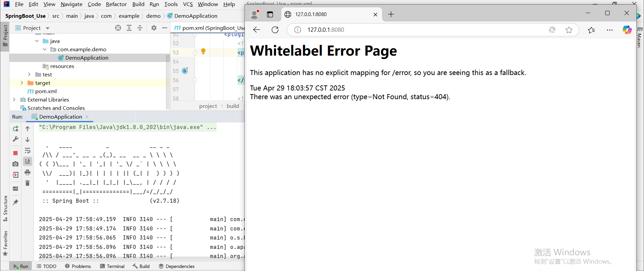Select Scratches and Consoles
The width and height of the screenshot is (644, 271).
point(56,108)
